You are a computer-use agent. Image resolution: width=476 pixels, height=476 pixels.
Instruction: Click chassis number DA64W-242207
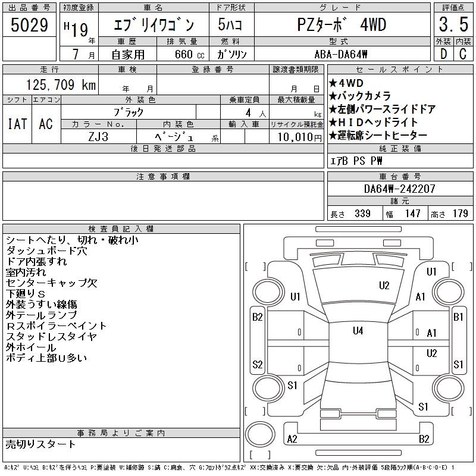(x=399, y=189)
